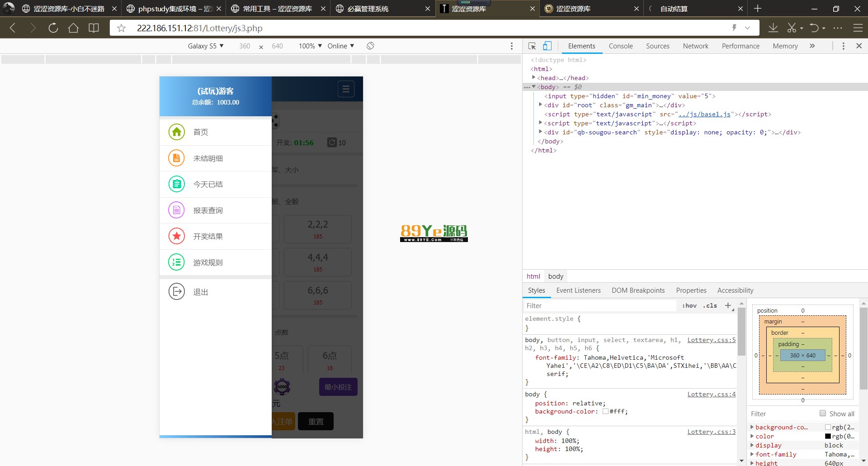Show more DevTools tabs chevron
868x466 pixels.
click(812, 46)
